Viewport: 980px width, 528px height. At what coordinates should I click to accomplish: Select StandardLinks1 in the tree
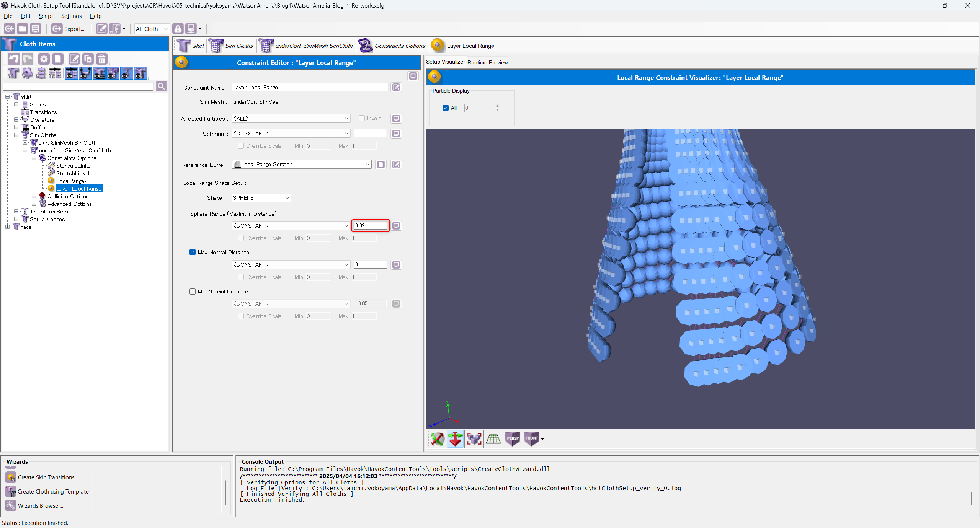[74, 166]
